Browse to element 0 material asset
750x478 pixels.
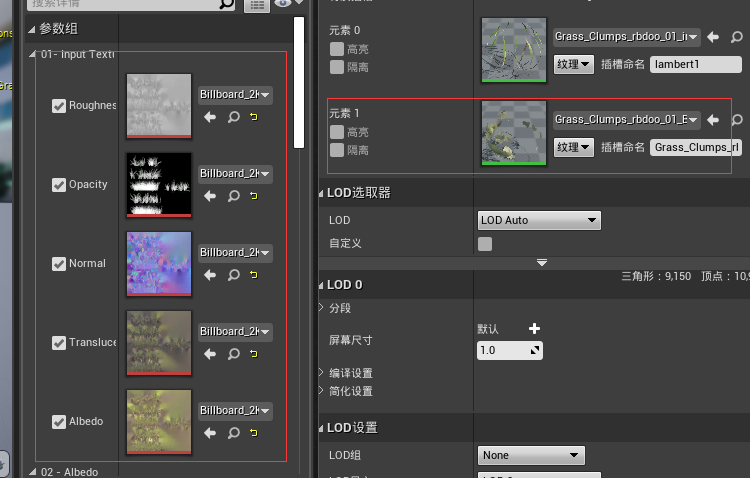point(737,37)
